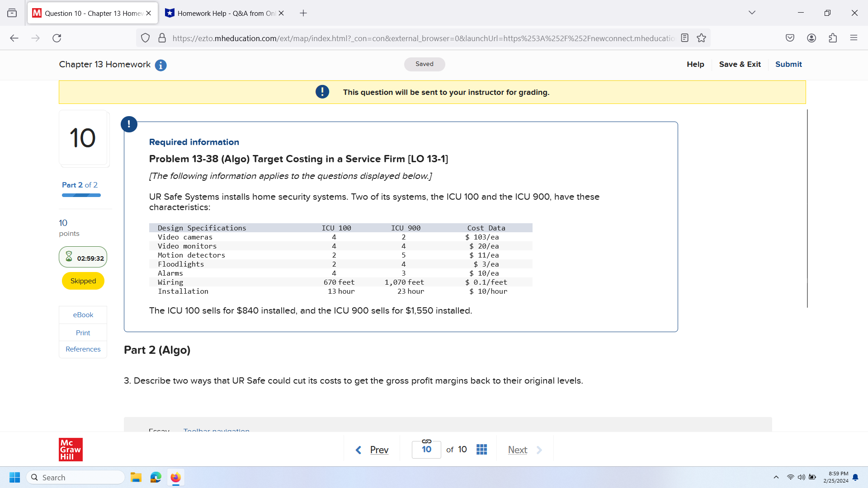Bookmark this page using the star icon
Screen dimensions: 868x488
click(702, 38)
